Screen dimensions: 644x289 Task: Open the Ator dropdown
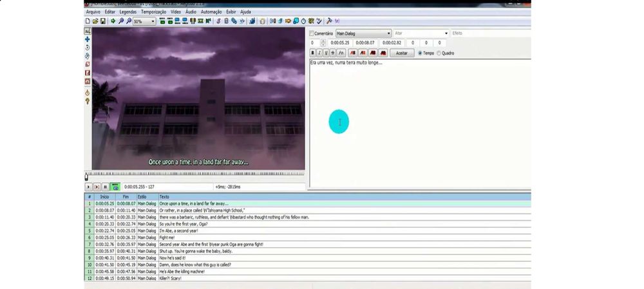pyautogui.click(x=421, y=33)
